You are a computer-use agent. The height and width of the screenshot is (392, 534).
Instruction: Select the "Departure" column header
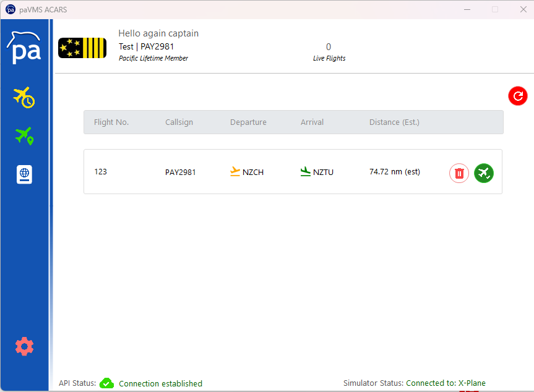pos(248,122)
